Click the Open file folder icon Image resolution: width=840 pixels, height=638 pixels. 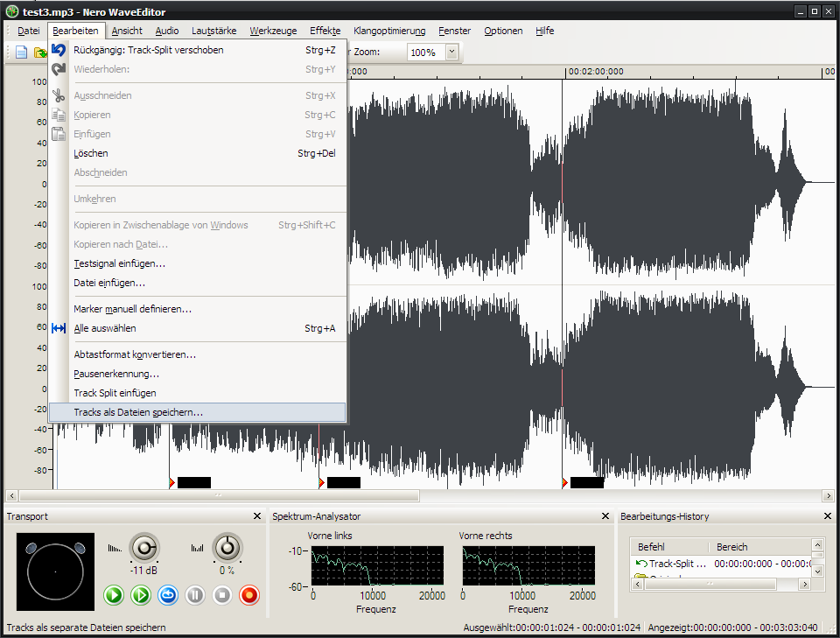(39, 53)
